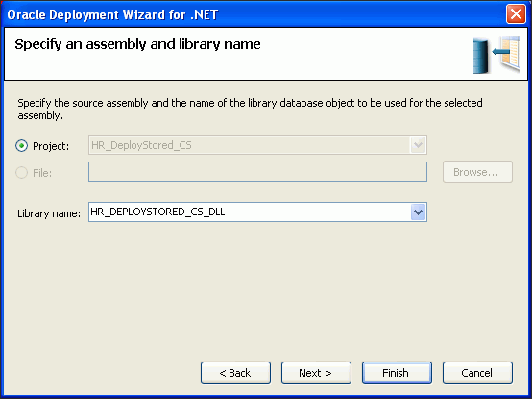
Task: Click the Project combo box HR_DeployStored_CS
Action: coord(257,145)
